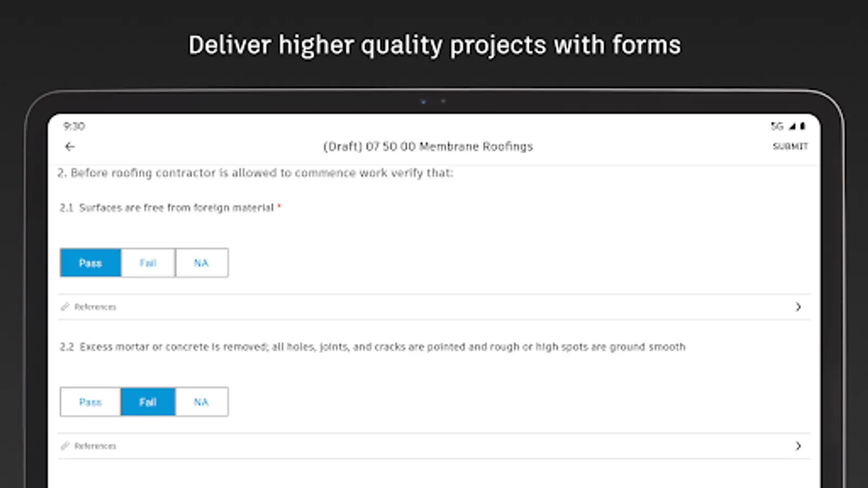Tap the battery status icon

click(x=802, y=126)
